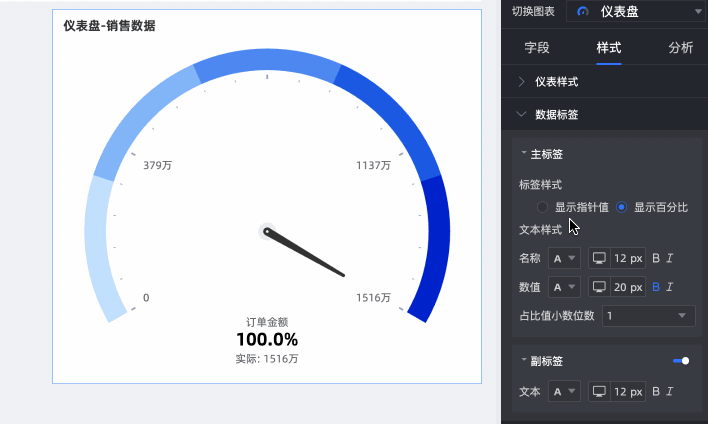
Task: Toggle bold for 副标签 文本
Action: 656,391
